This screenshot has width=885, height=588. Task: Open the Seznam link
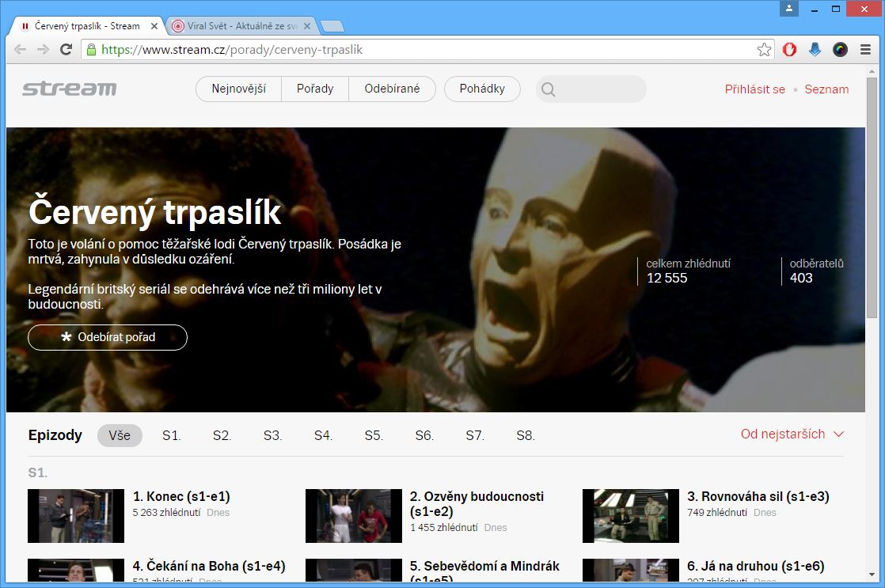point(826,89)
